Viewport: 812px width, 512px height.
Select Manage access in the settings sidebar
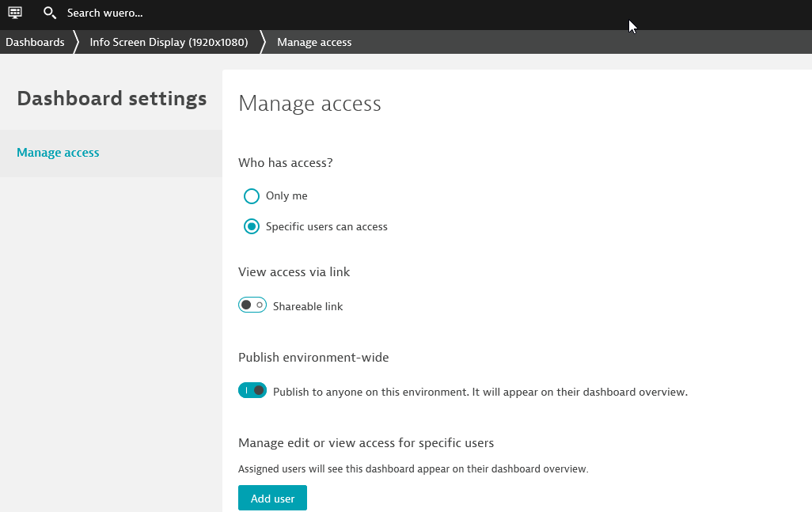point(58,153)
